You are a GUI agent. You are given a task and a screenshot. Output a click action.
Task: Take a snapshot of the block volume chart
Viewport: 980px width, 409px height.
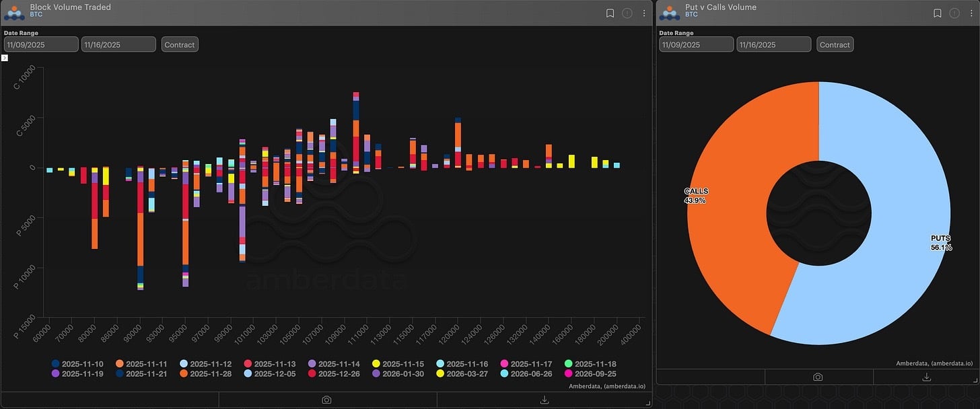(x=326, y=399)
